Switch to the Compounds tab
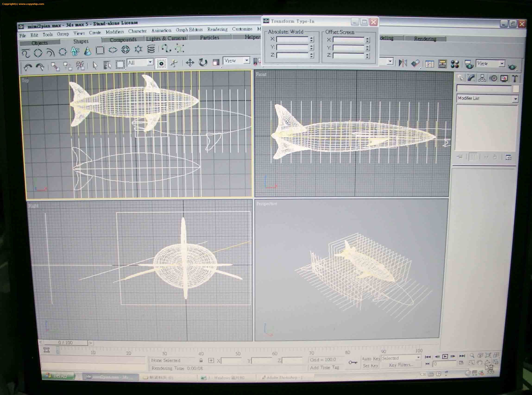532x395 pixels. pos(123,40)
